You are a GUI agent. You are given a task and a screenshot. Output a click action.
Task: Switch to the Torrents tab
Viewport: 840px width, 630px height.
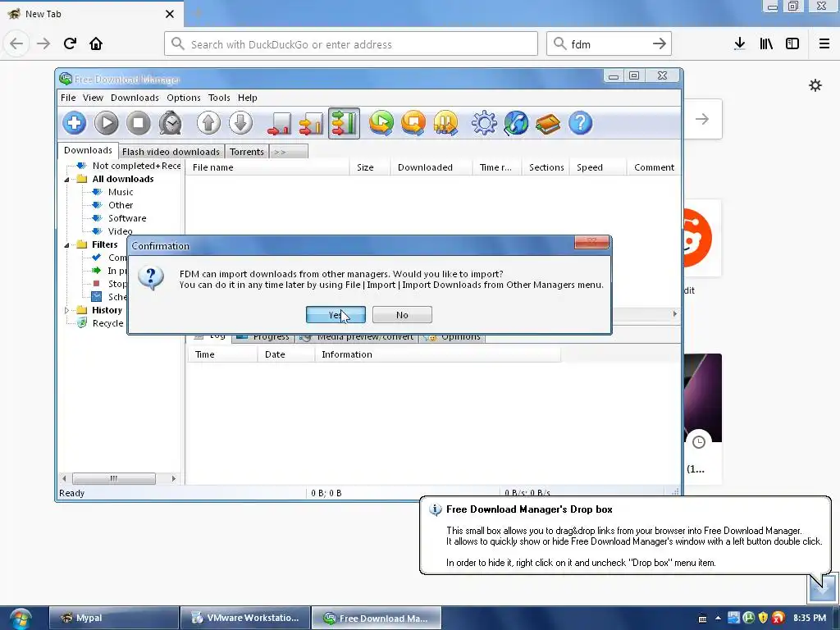click(246, 152)
